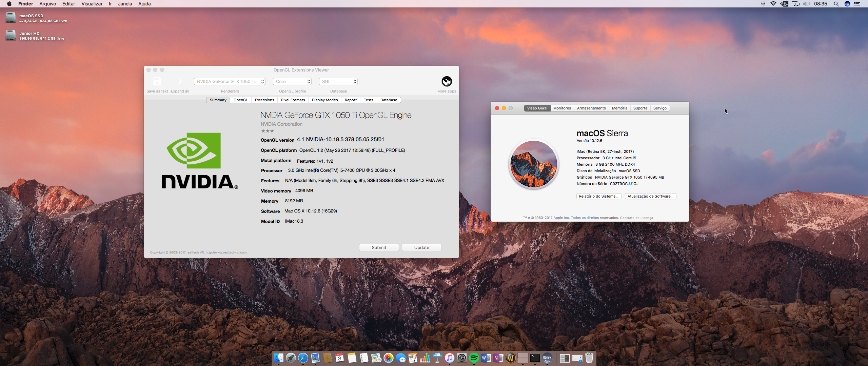868x366 pixels.
Task: Open System Preferences gear in Dock
Action: pos(462,358)
